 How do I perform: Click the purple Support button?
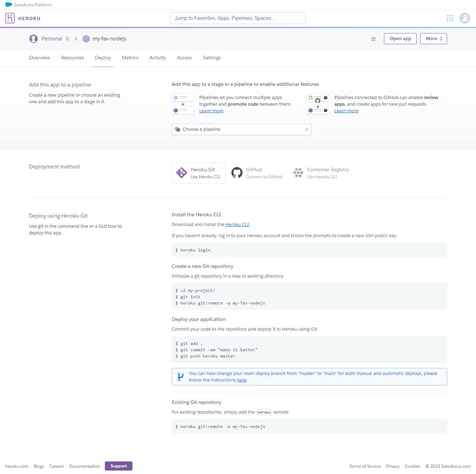tap(118, 466)
